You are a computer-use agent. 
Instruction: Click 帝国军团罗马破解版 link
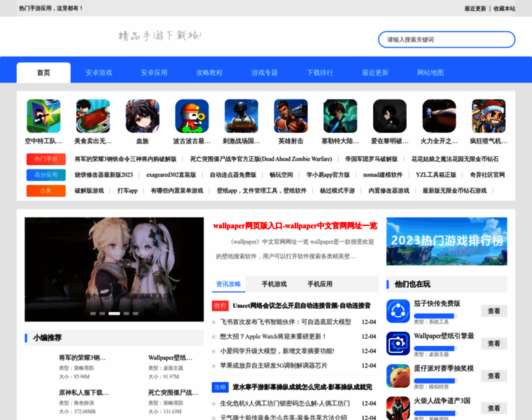(371, 159)
